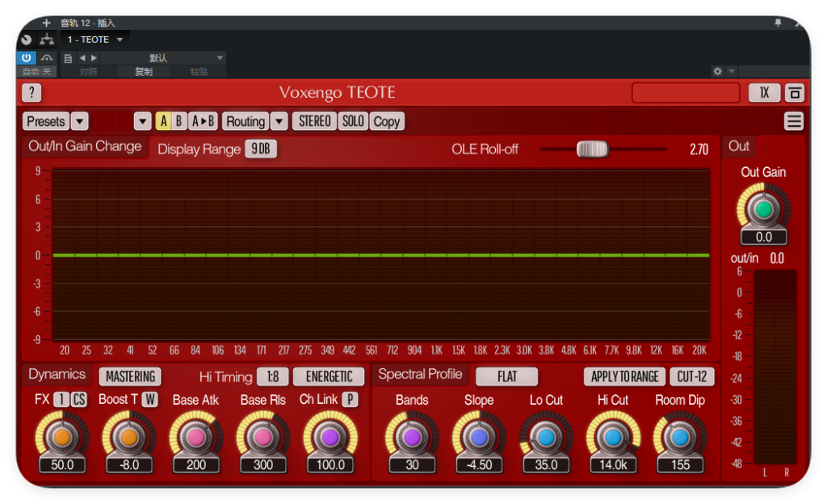Open the dropdown arrow left of A
The width and height of the screenshot is (827, 504).
click(142, 121)
